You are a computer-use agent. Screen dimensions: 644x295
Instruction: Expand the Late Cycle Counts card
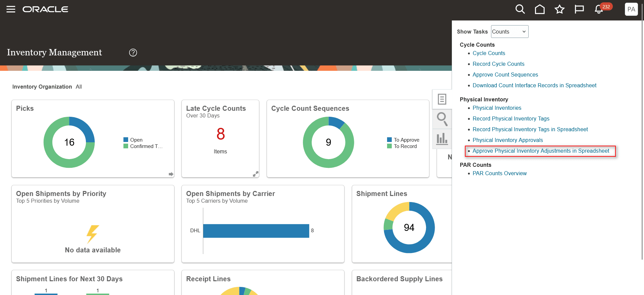tap(256, 174)
